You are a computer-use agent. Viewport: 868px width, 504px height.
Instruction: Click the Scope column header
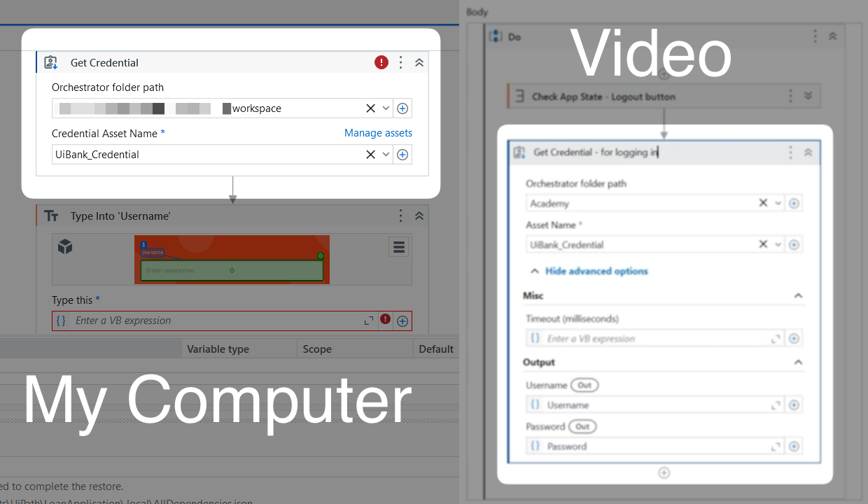pos(317,349)
